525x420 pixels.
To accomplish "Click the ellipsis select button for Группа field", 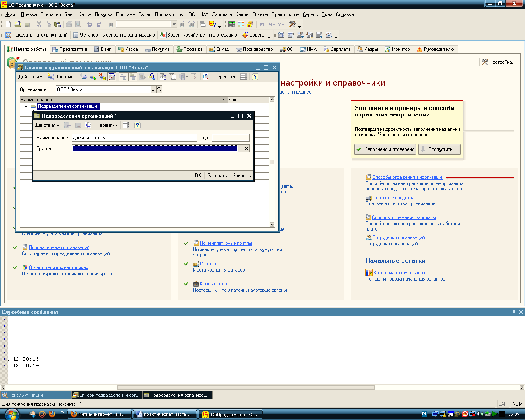I will pos(241,148).
